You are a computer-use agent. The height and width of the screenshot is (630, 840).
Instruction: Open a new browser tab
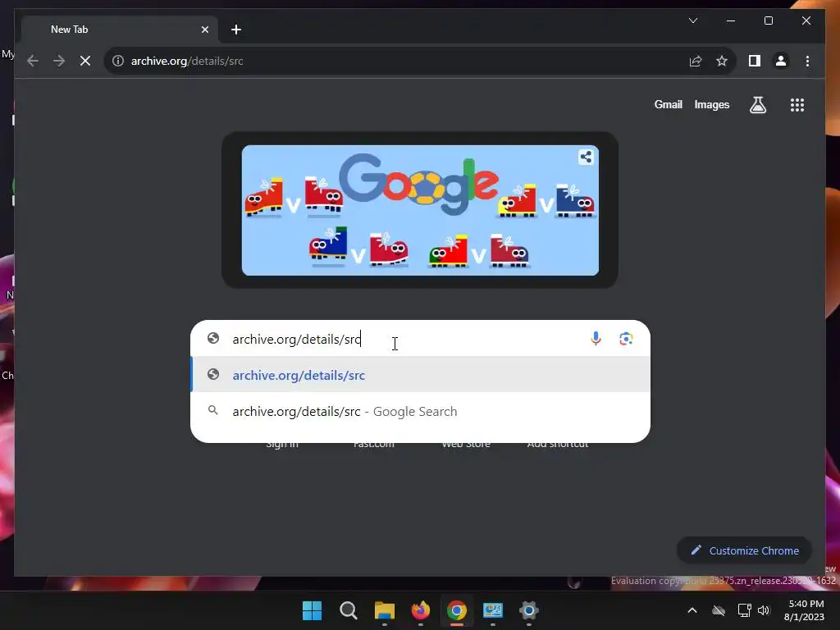coord(235,30)
